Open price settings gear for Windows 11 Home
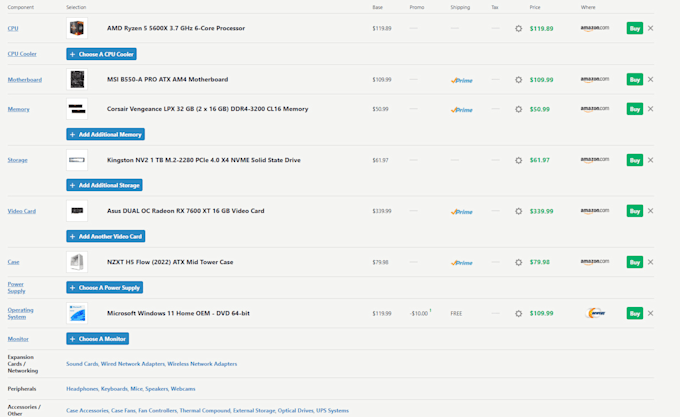 tap(518, 313)
